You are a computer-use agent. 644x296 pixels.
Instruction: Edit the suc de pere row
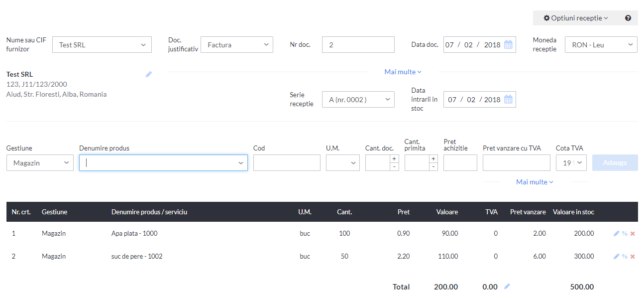[x=617, y=256]
